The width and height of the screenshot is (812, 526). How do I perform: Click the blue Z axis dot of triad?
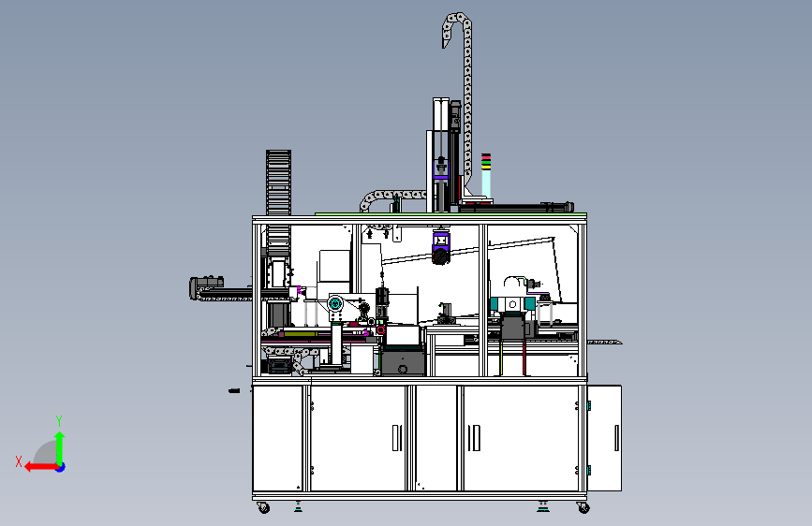click(x=61, y=467)
